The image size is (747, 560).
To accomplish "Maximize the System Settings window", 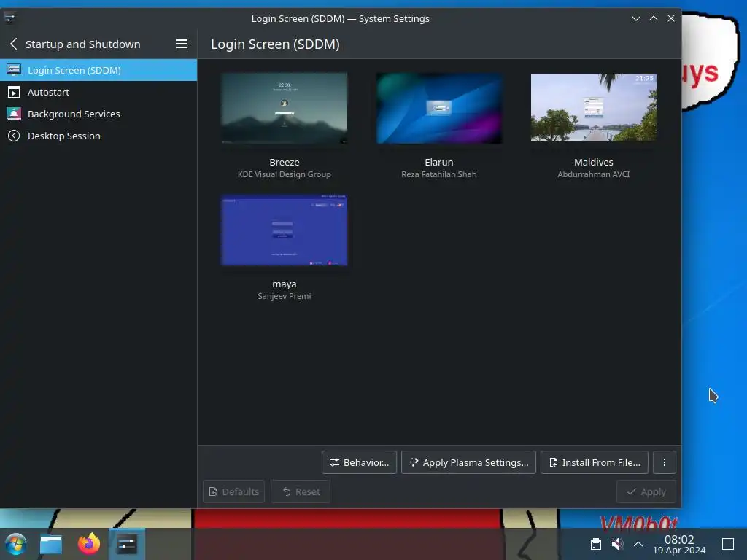I will (x=654, y=18).
